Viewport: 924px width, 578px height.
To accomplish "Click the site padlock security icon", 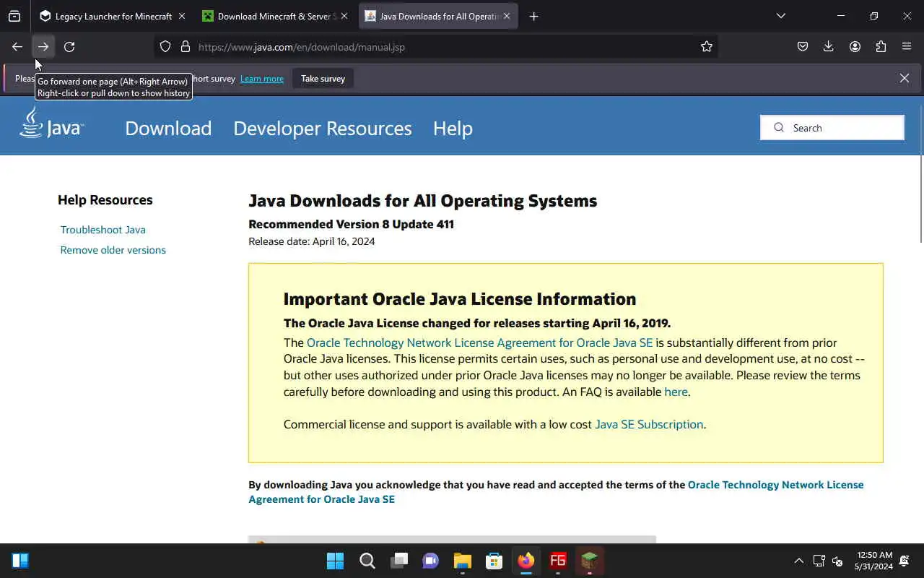I will [186, 47].
